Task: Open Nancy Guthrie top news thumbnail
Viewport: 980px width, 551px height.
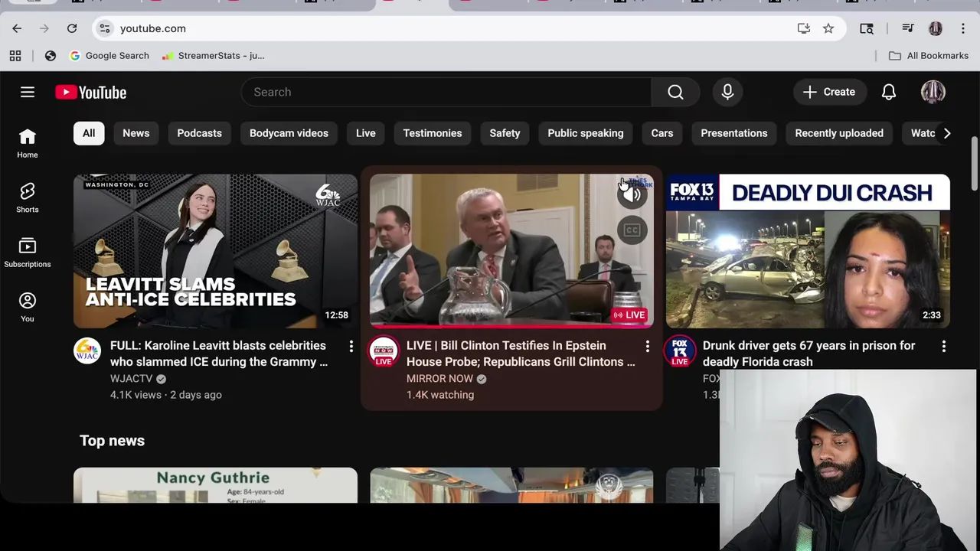Action: pyautogui.click(x=215, y=485)
